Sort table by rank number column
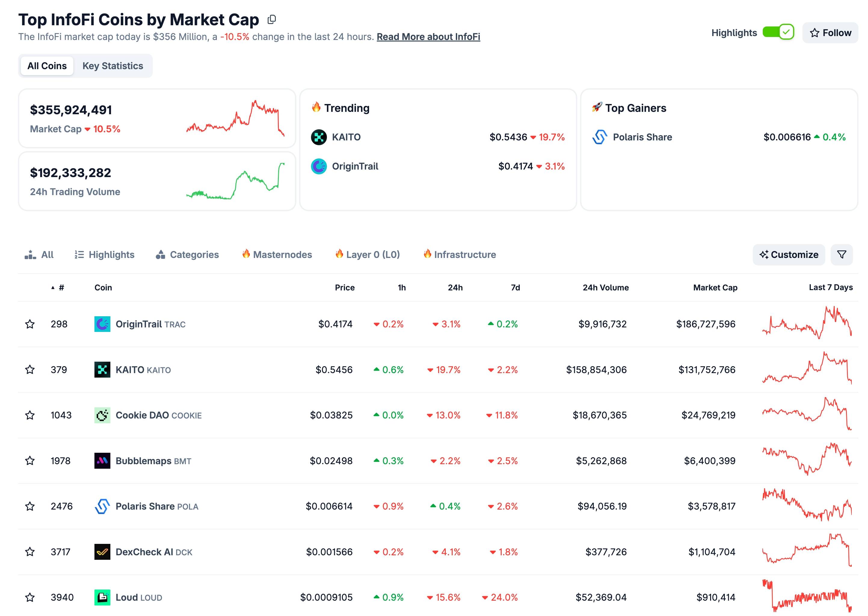The height and width of the screenshot is (616, 868). tap(61, 287)
